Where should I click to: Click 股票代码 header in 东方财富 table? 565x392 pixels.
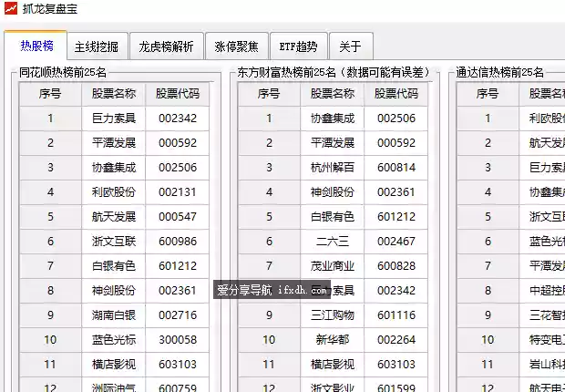coord(396,94)
